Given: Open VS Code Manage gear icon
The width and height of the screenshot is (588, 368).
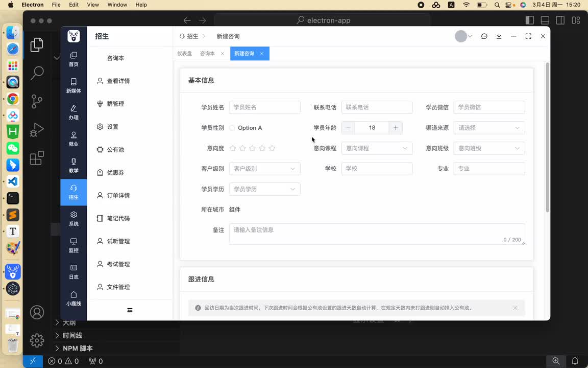Looking at the screenshot, I should pos(37,340).
